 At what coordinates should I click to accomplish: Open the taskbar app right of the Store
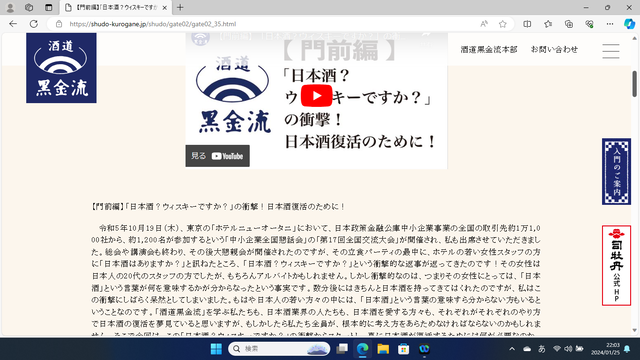point(424,349)
